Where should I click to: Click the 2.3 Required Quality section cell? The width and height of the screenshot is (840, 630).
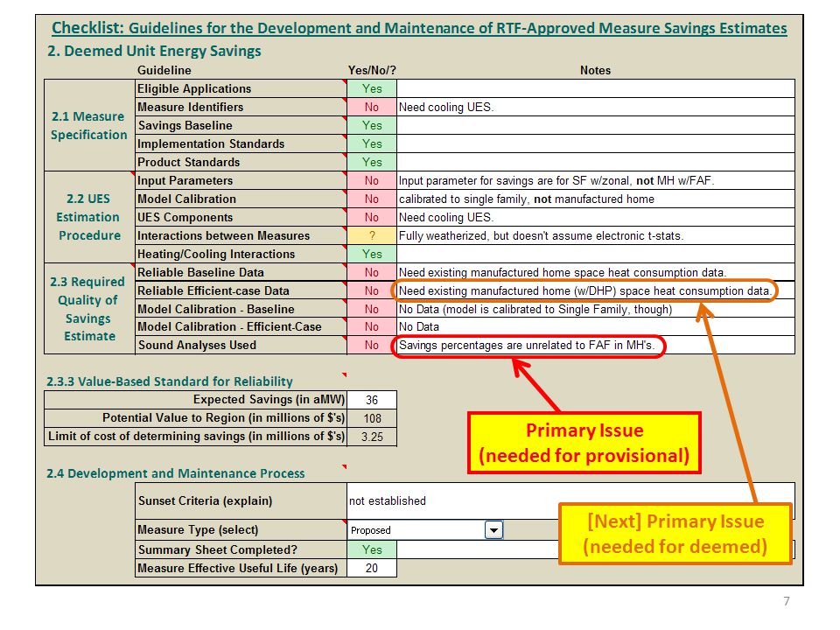[x=89, y=309]
